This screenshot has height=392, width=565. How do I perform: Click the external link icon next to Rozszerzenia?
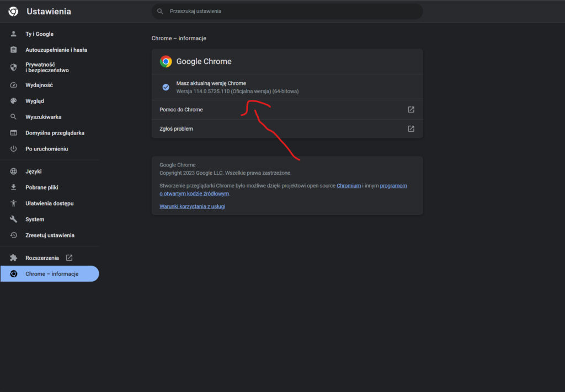point(69,257)
